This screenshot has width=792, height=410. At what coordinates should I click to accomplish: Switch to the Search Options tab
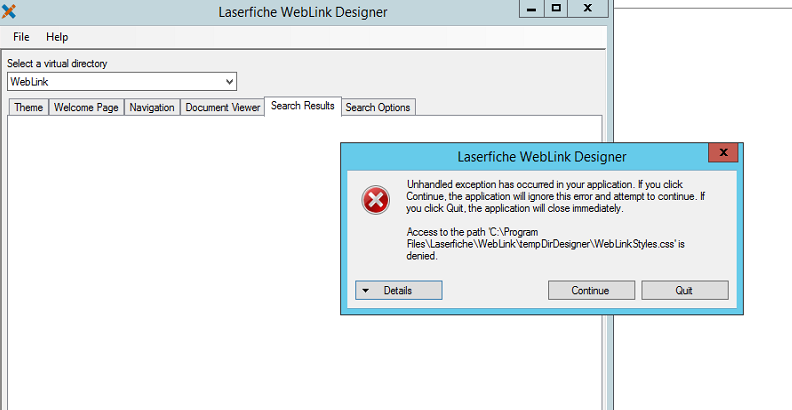(378, 107)
